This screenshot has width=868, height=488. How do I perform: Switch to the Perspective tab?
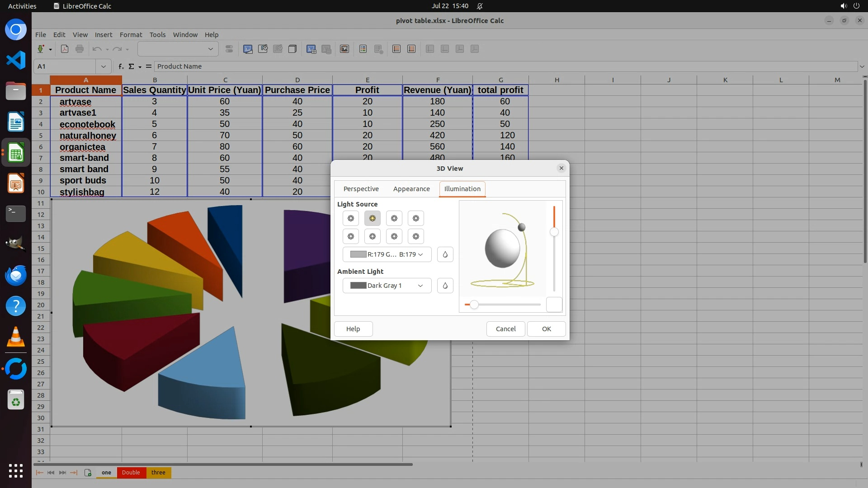(x=361, y=189)
